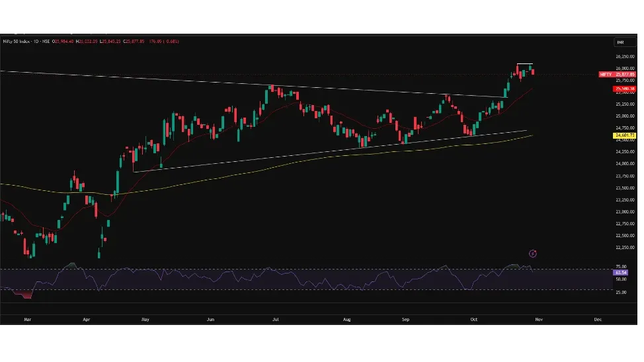644x362 pixels.
Task: Click the 50.00 RSI axis label
Action: pos(621,279)
